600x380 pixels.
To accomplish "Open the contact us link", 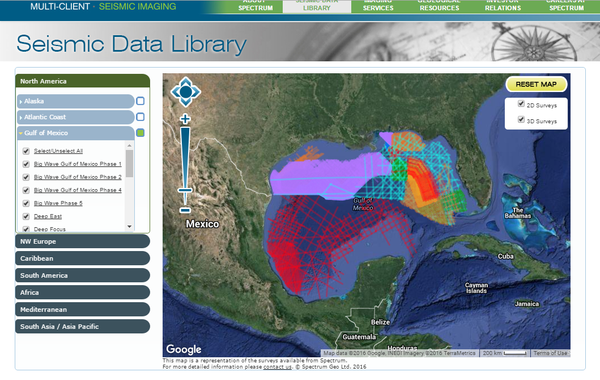I will pos(277,367).
